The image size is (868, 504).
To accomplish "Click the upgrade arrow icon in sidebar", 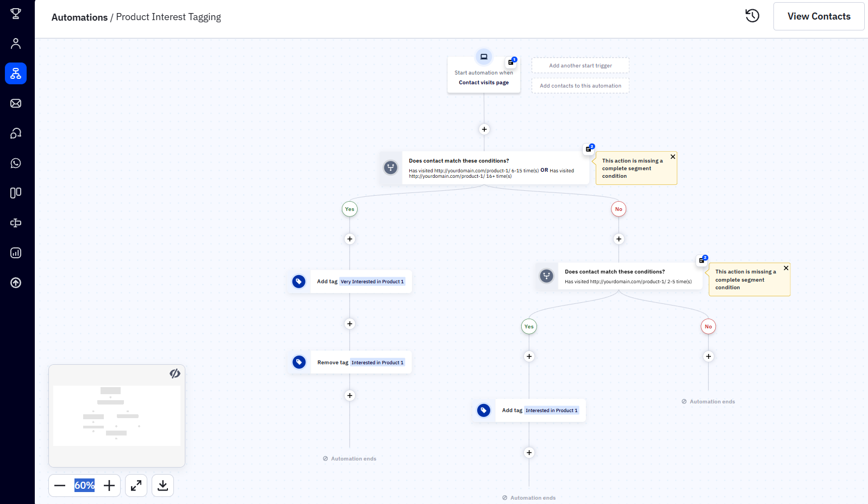I will (x=16, y=283).
